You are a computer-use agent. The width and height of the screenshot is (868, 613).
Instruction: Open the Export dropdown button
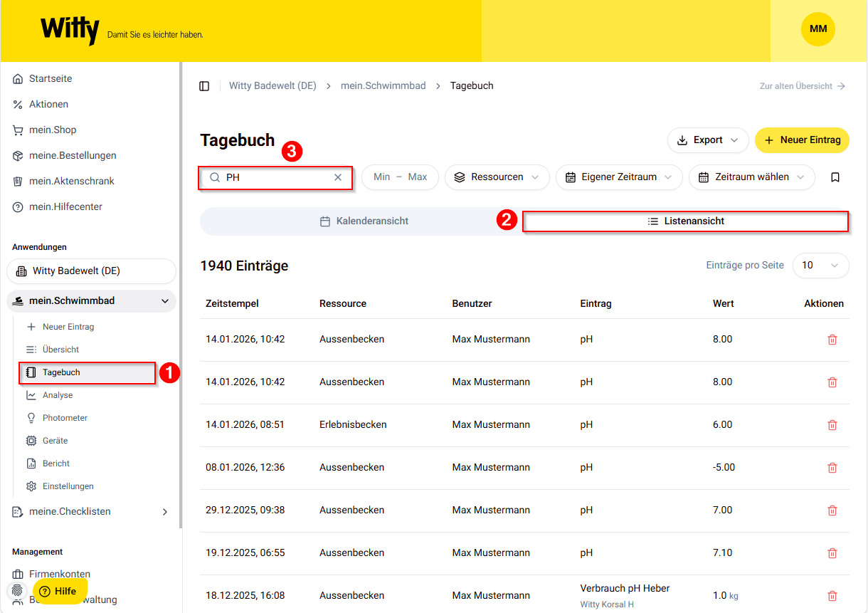click(x=707, y=140)
